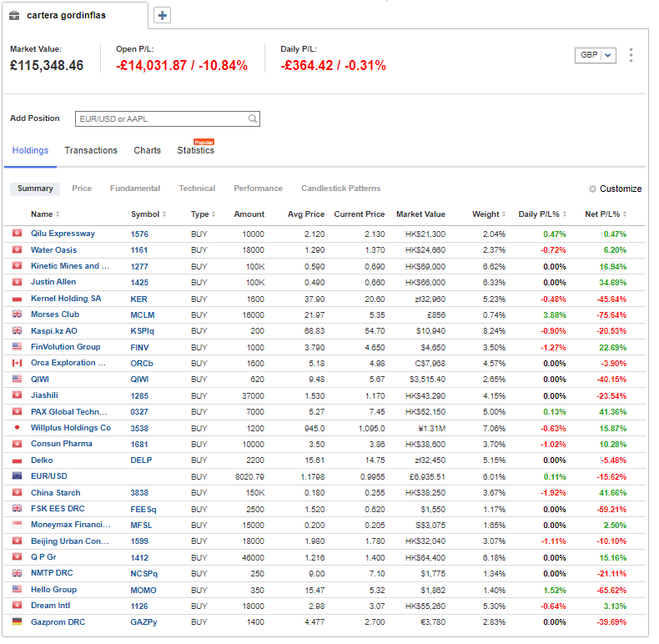The width and height of the screenshot is (659, 644).
Task: Click the Singapore flag beside Moneymax Financial
Action: (x=17, y=525)
